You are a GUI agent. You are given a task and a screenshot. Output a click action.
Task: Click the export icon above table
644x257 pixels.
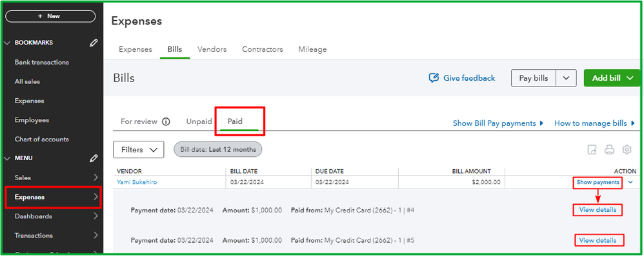[592, 150]
